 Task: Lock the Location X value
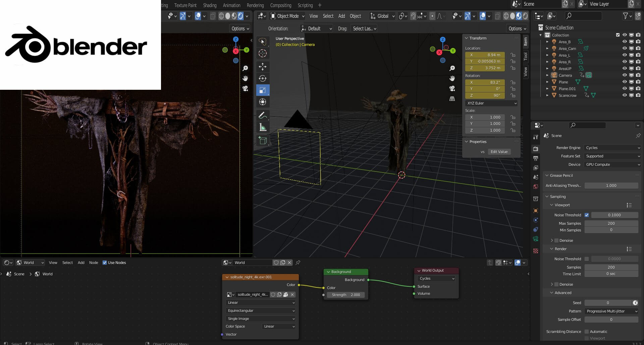pos(513,55)
